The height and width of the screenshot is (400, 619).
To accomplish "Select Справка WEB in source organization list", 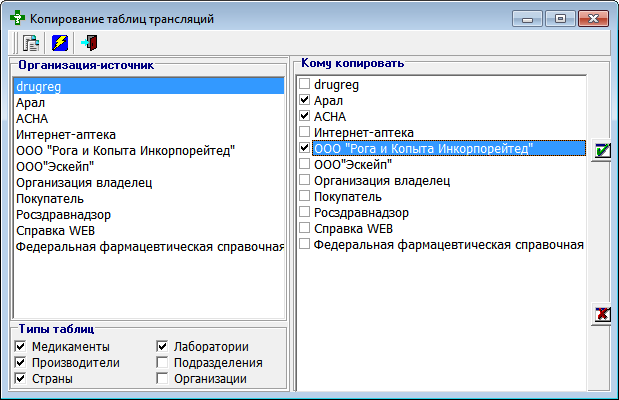I will pos(149,231).
